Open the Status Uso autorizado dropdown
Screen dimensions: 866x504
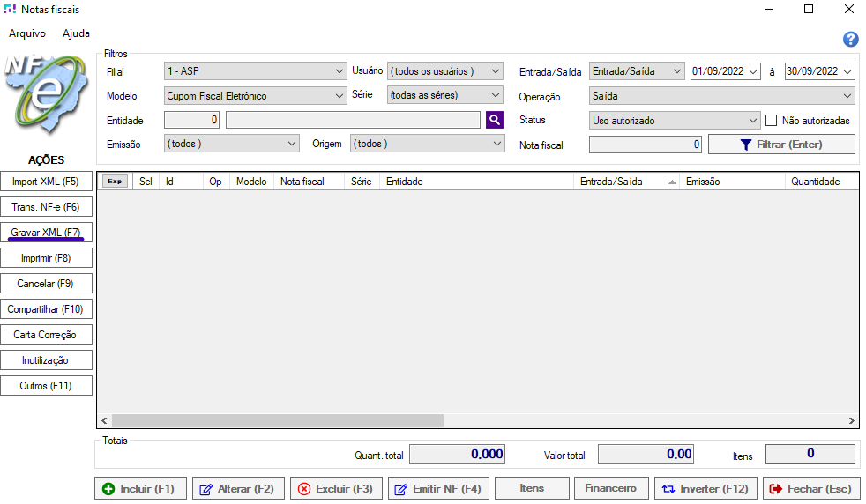(675, 120)
